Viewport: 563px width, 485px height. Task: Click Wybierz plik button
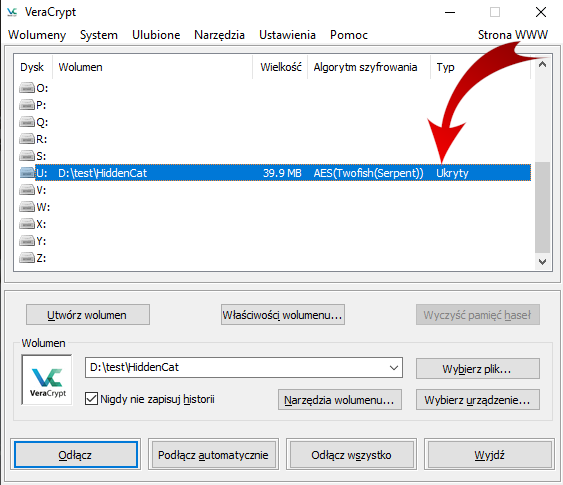tap(478, 369)
